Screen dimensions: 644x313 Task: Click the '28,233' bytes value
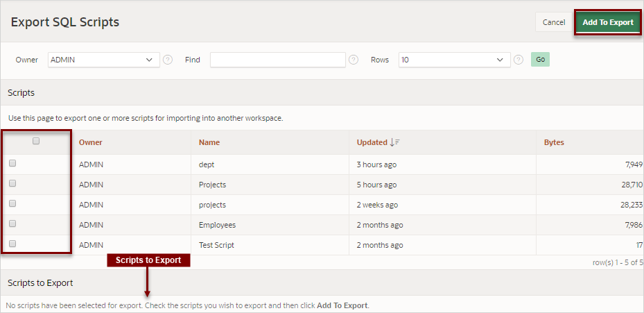click(632, 205)
